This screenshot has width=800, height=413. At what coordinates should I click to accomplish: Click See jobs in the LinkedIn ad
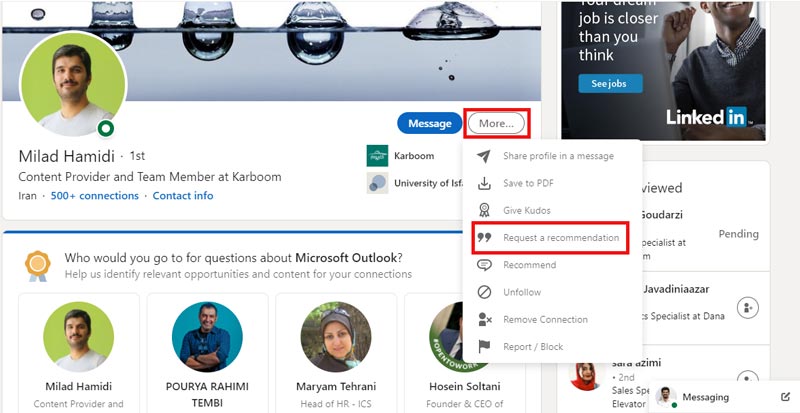(x=610, y=84)
